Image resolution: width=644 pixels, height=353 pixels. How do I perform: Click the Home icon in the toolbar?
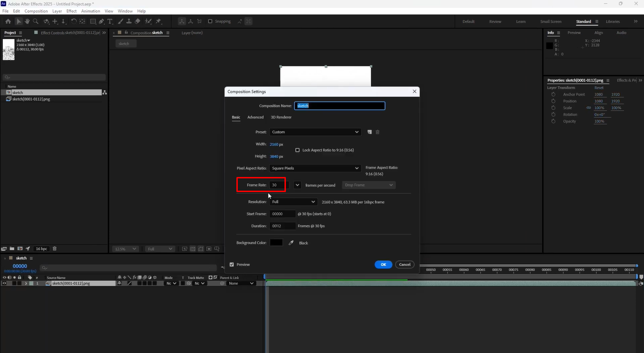[8, 21]
